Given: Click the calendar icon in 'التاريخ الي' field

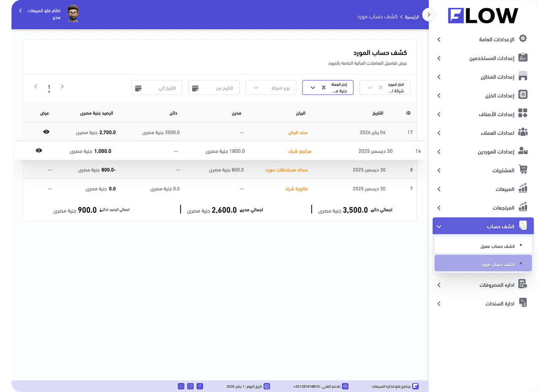Looking at the screenshot, I should pyautogui.click(x=138, y=88).
